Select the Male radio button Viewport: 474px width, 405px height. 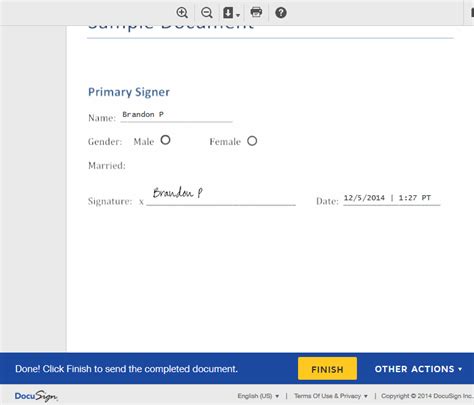click(x=165, y=140)
